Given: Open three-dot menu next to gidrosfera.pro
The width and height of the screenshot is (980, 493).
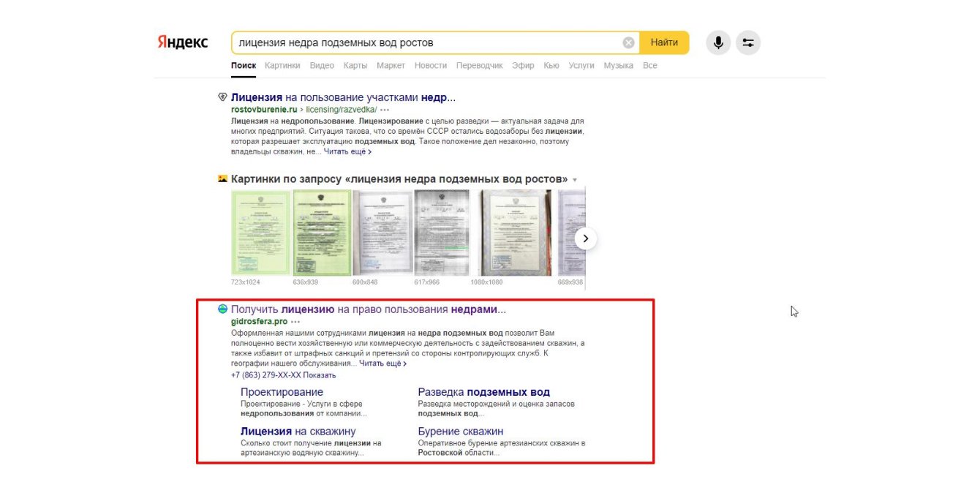Looking at the screenshot, I should 295,322.
